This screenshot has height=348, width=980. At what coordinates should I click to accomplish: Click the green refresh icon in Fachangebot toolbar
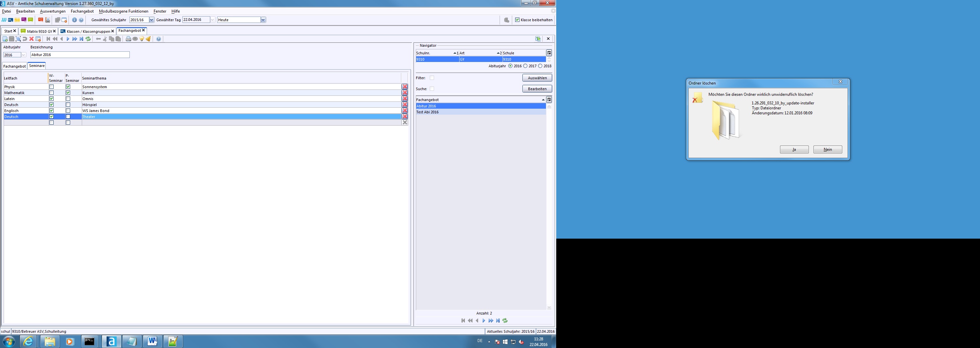point(88,39)
